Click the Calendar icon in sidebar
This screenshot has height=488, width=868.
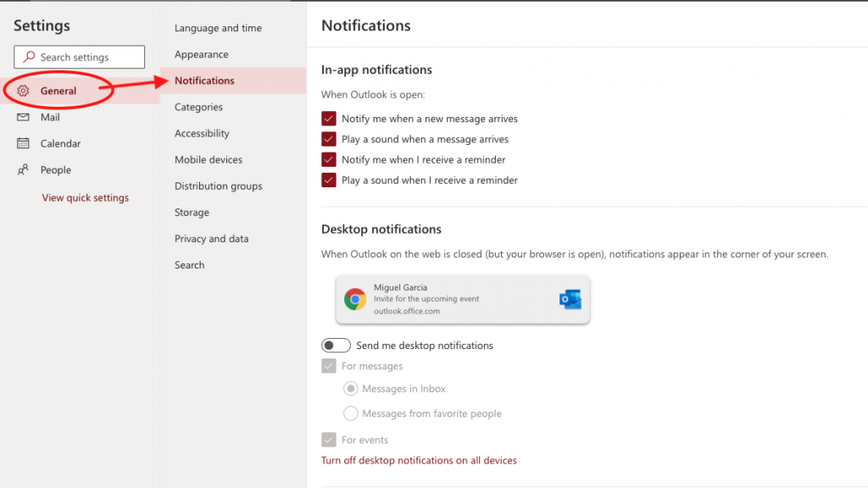coord(24,143)
